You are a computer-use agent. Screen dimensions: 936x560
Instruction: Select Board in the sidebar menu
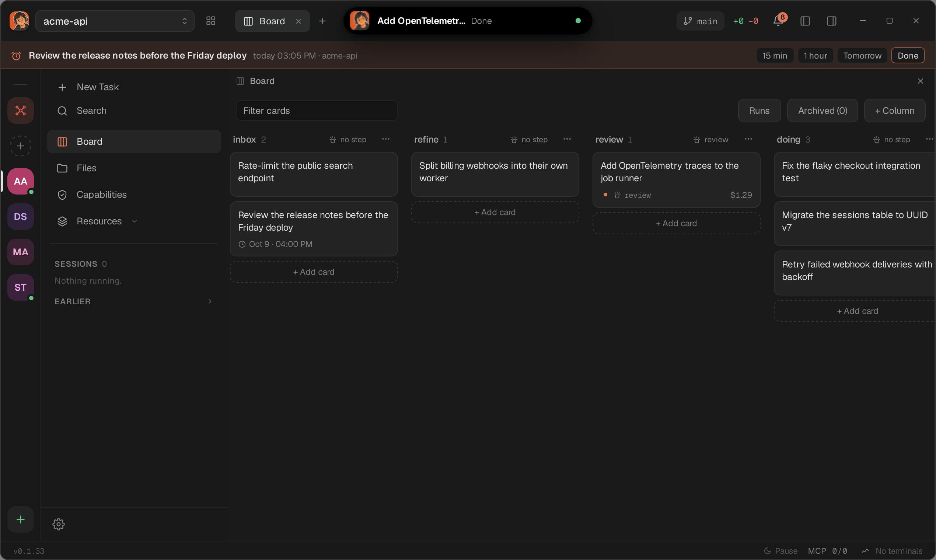pyautogui.click(x=134, y=141)
